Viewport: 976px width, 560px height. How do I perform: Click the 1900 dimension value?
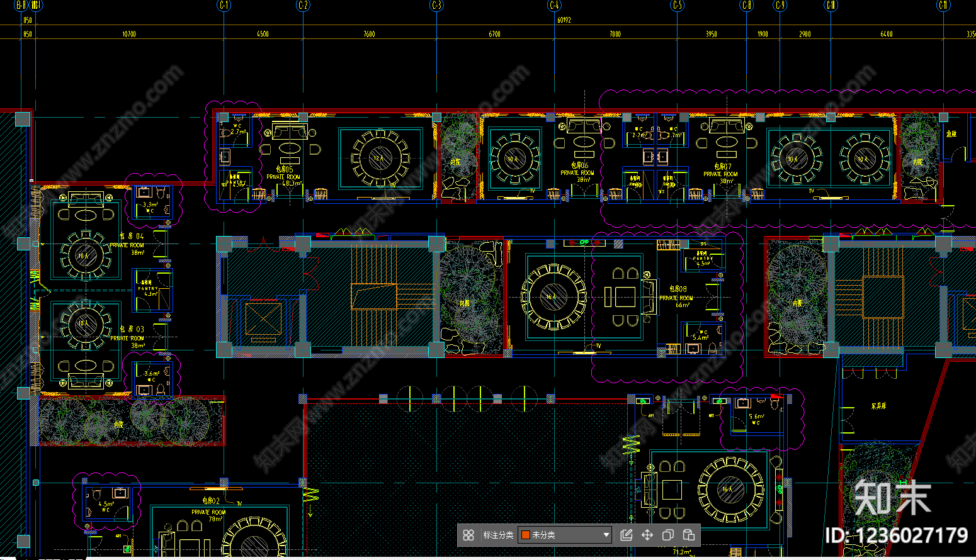[763, 34]
